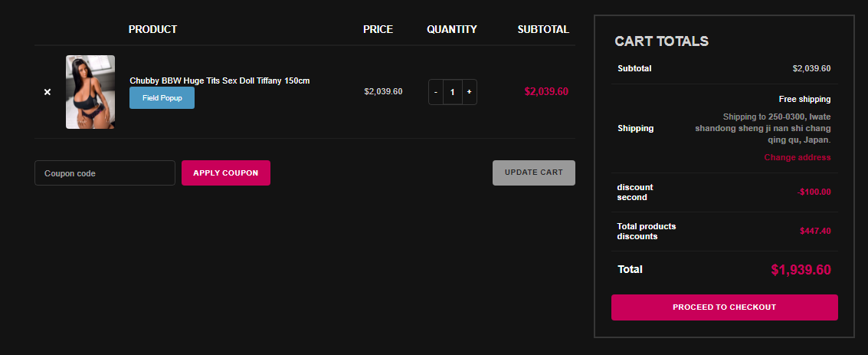Decrease quantity with the minus button
The image size is (868, 355).
[x=436, y=92]
